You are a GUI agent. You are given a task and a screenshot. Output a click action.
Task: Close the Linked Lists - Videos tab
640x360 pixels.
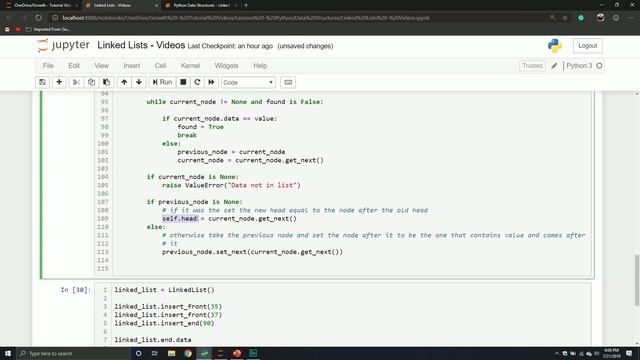[x=156, y=5]
